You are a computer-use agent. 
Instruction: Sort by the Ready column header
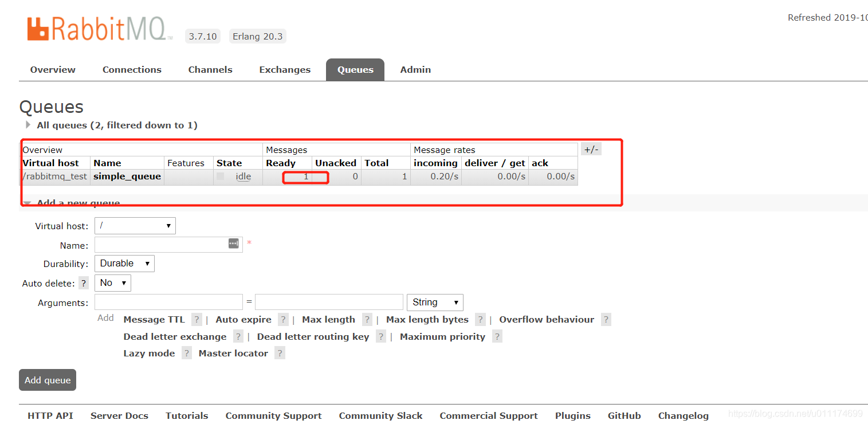pos(281,163)
